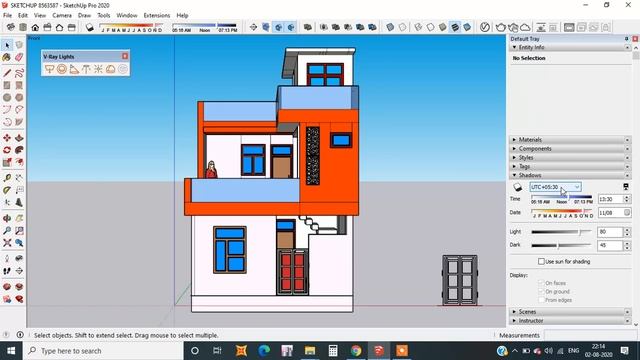Viewport: 640px width, 360px height.
Task: Select the Rotate tool
Action: coord(7,150)
